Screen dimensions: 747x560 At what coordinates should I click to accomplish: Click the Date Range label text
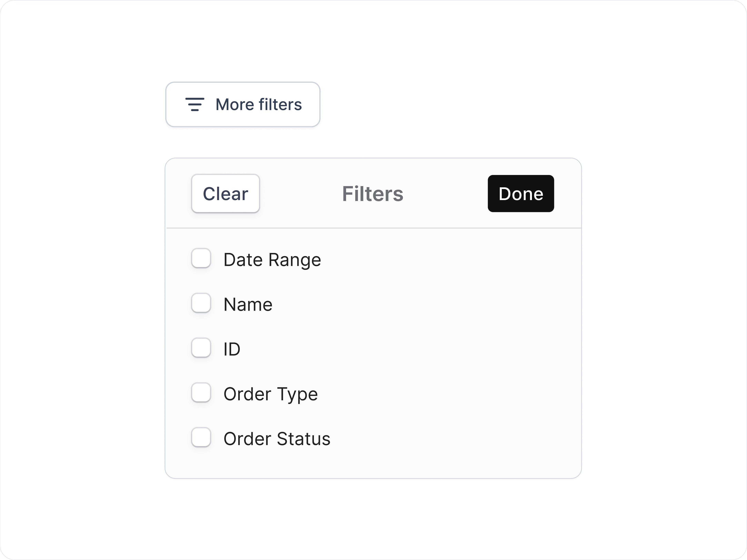(272, 259)
